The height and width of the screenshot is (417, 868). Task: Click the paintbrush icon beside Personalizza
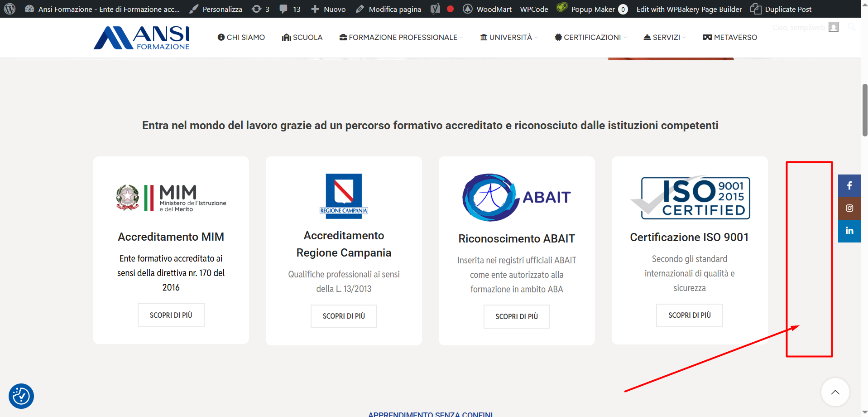coord(194,9)
